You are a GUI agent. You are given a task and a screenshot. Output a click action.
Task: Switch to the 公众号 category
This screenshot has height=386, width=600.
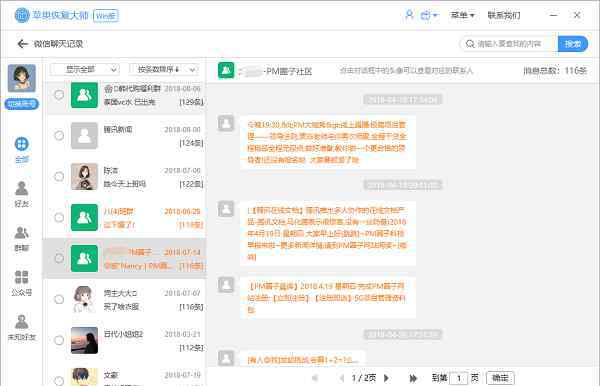21,283
